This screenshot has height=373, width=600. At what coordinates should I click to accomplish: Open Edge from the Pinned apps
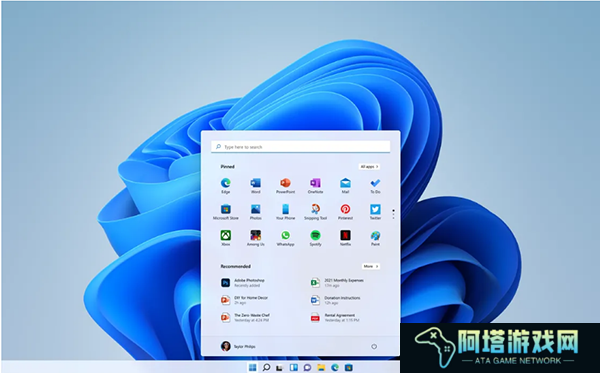coord(226,186)
